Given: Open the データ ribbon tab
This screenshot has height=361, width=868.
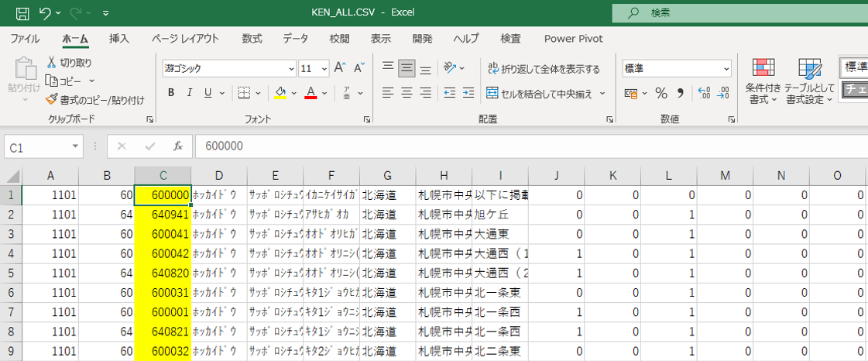Looking at the screenshot, I should (295, 39).
